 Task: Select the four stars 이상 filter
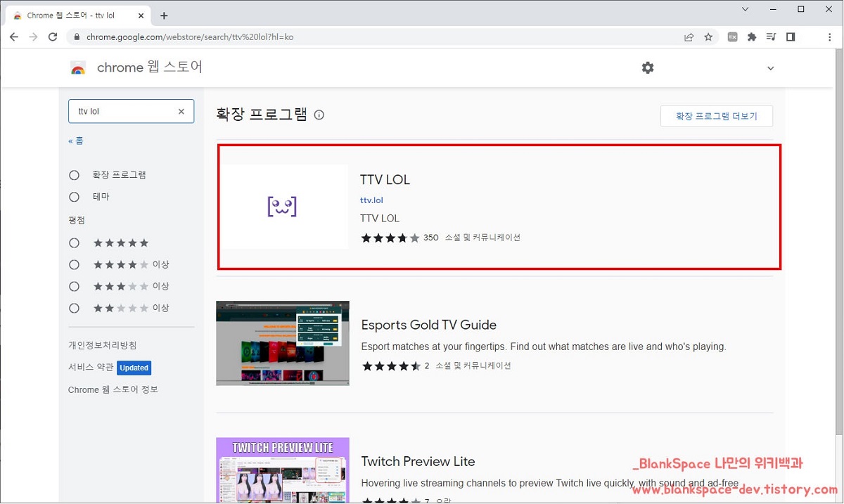(74, 265)
